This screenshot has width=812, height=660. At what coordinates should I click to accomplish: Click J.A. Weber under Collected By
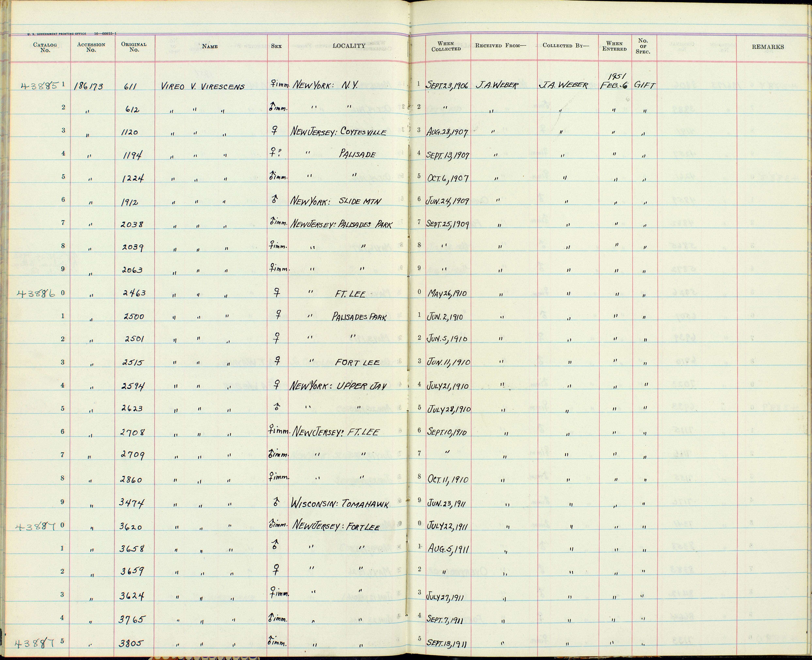[x=563, y=86]
